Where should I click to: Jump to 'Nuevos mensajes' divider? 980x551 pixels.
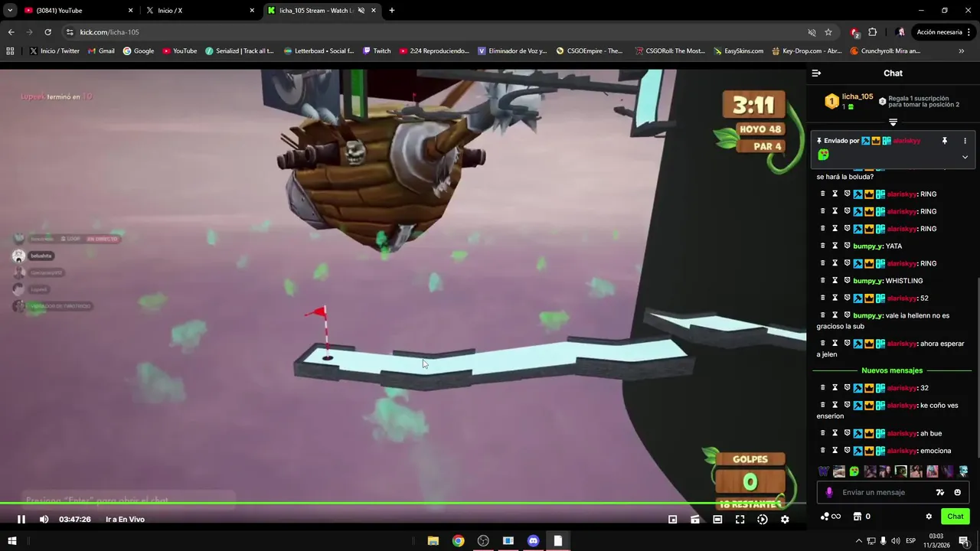pyautogui.click(x=892, y=370)
